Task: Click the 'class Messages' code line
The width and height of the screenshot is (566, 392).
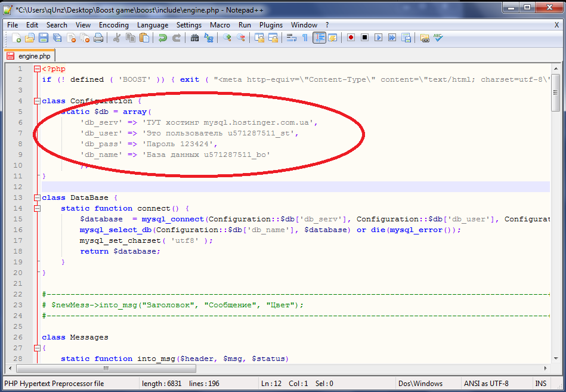Action: [75, 337]
